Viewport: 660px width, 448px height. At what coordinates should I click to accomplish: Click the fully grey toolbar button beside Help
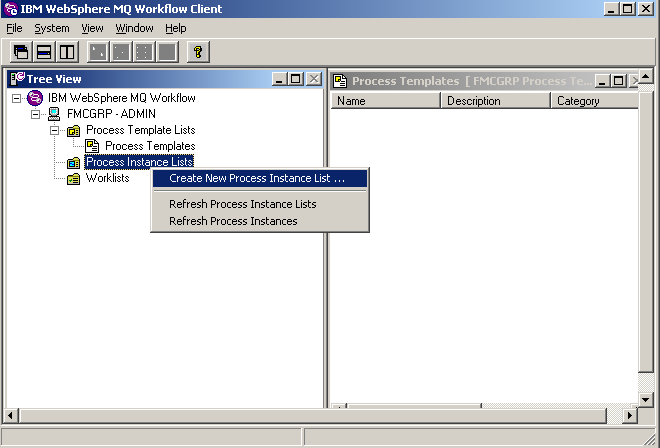pos(168,52)
